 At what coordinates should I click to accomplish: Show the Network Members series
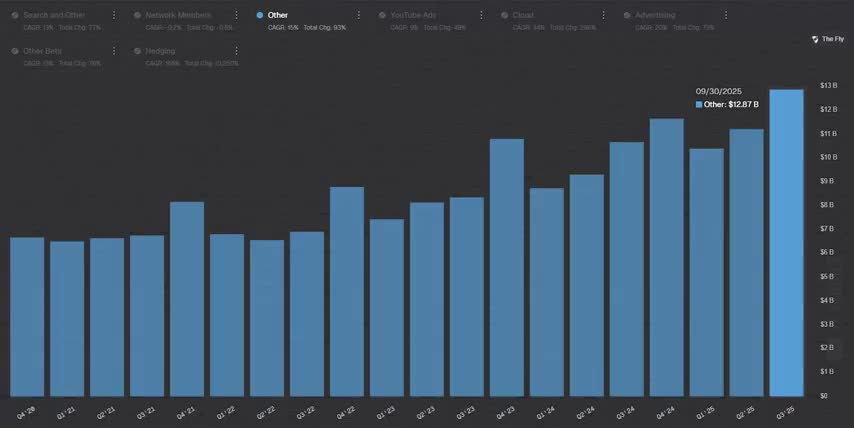point(178,16)
